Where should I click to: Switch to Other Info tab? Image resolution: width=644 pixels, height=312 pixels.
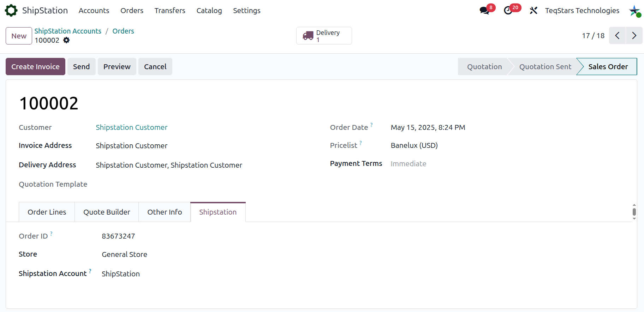[165, 212]
